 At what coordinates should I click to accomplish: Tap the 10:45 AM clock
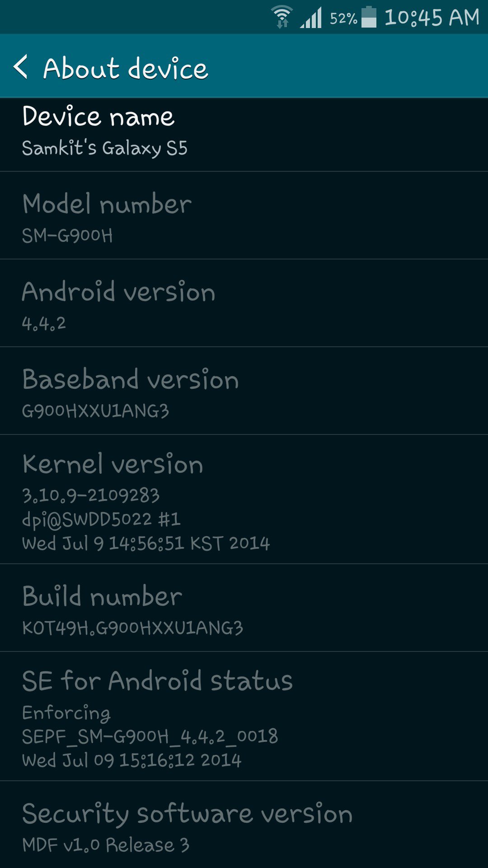(x=432, y=18)
